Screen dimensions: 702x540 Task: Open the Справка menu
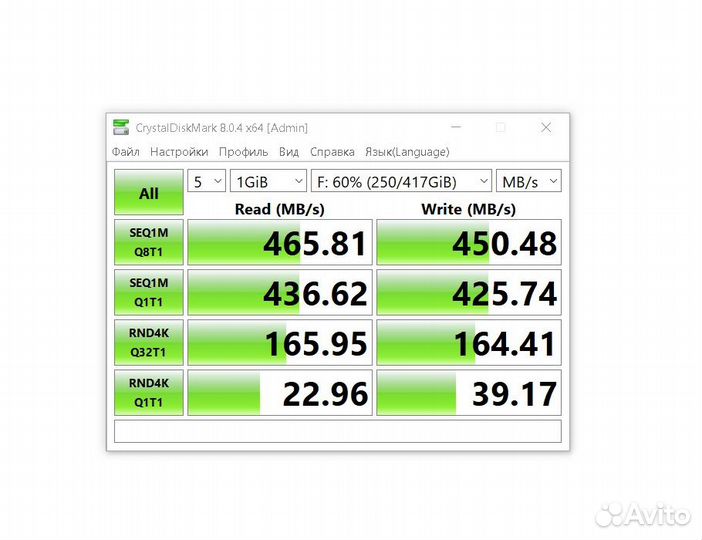(332, 152)
